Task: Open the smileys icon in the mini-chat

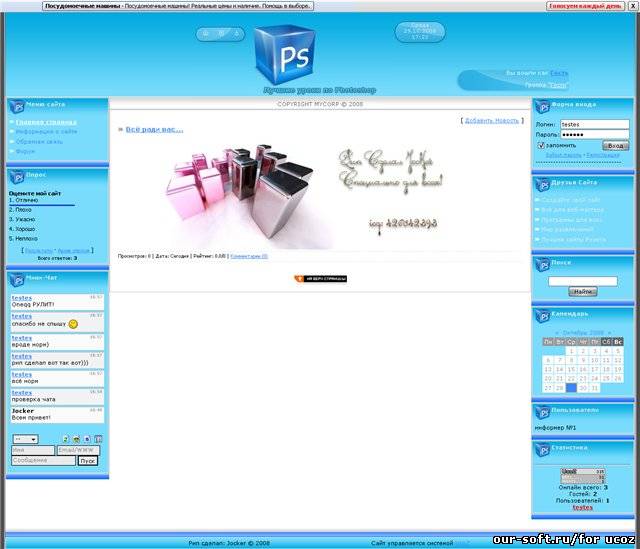Action: tap(76, 439)
